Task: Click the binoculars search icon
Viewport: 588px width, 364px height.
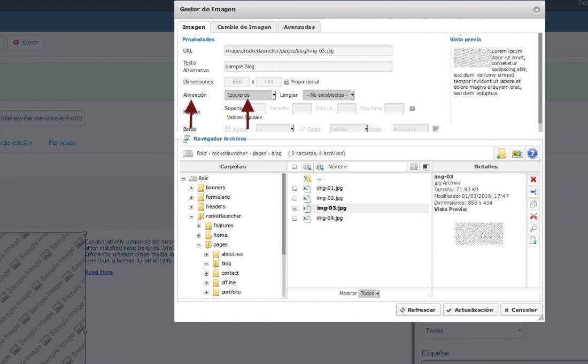Action: (x=425, y=166)
